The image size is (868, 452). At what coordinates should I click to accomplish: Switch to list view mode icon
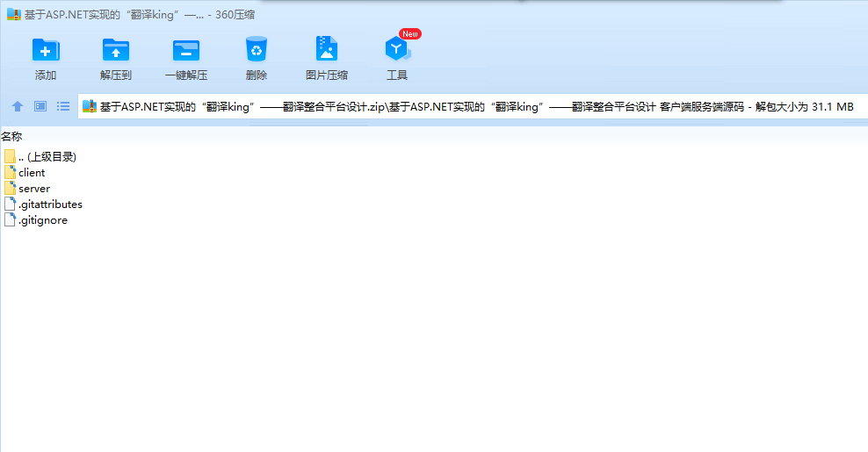[63, 106]
